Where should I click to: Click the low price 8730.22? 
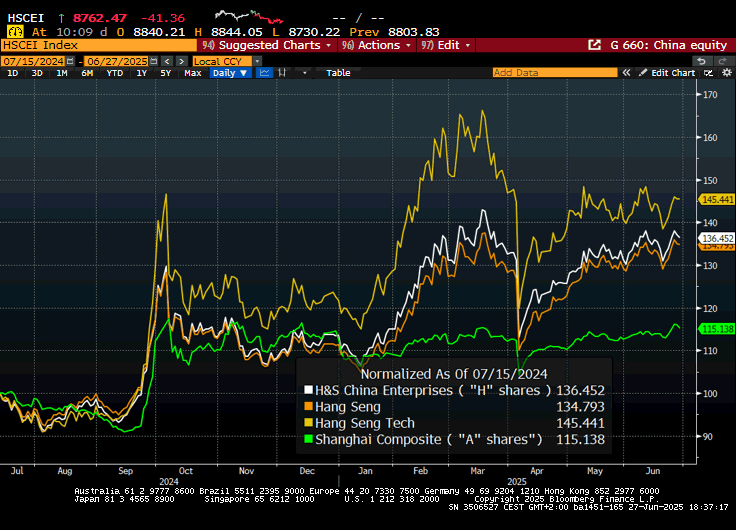pyautogui.click(x=314, y=32)
